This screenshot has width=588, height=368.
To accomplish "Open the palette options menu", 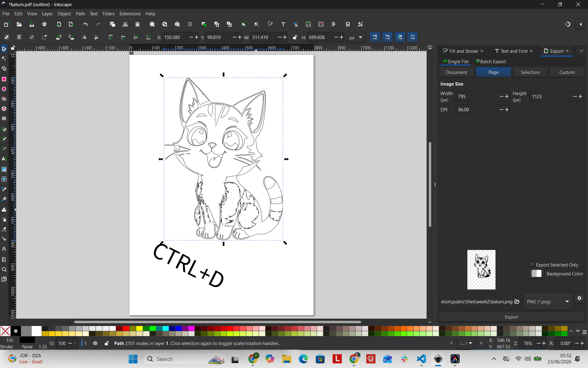I will click(585, 332).
